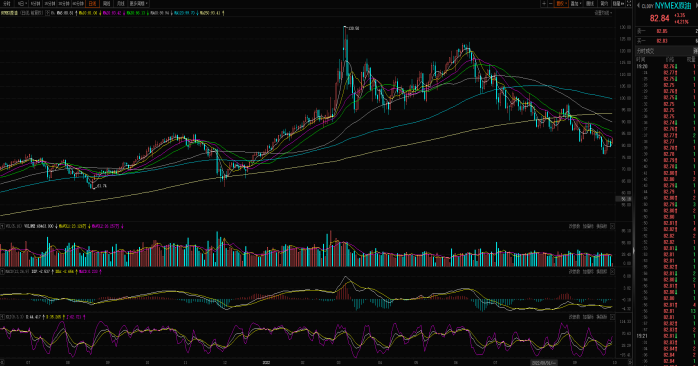698x366 pixels.
Task: Switch to the 周K weekly tab
Action: 106,4
